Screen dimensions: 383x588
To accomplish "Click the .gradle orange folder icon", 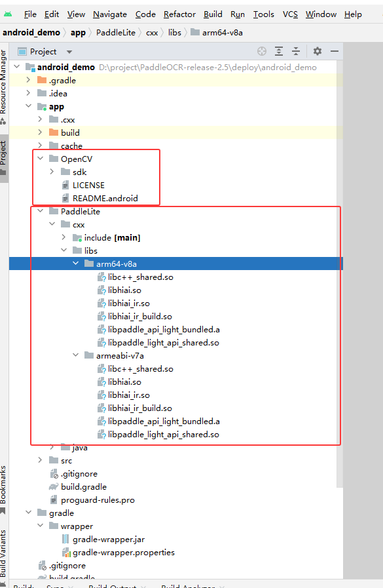I will 42,80.
